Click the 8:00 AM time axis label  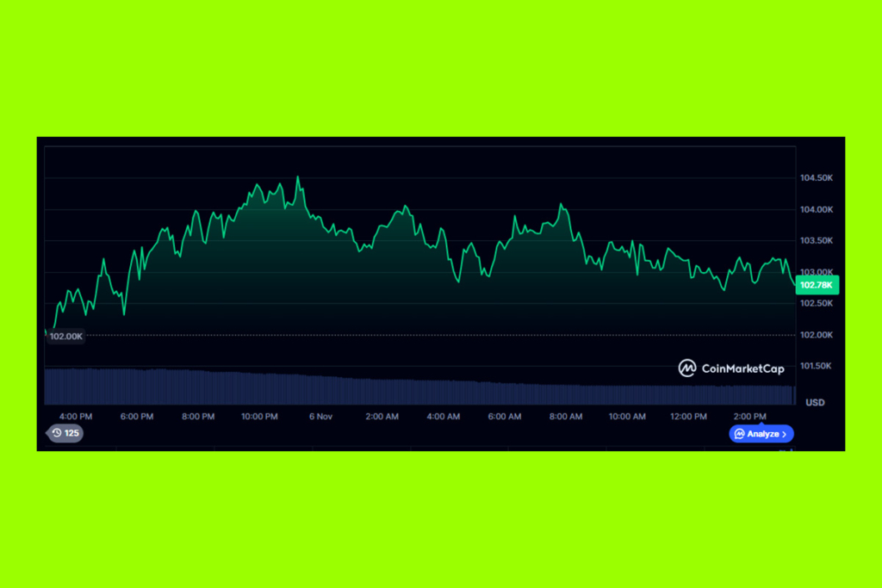coord(566,417)
